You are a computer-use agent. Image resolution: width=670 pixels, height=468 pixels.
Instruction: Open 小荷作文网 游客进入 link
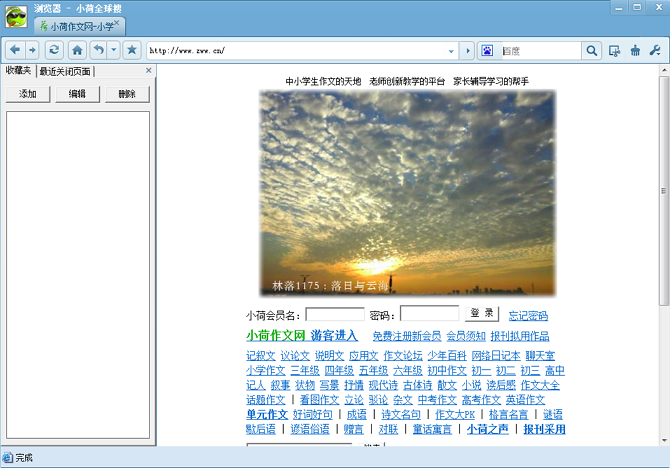click(x=302, y=336)
